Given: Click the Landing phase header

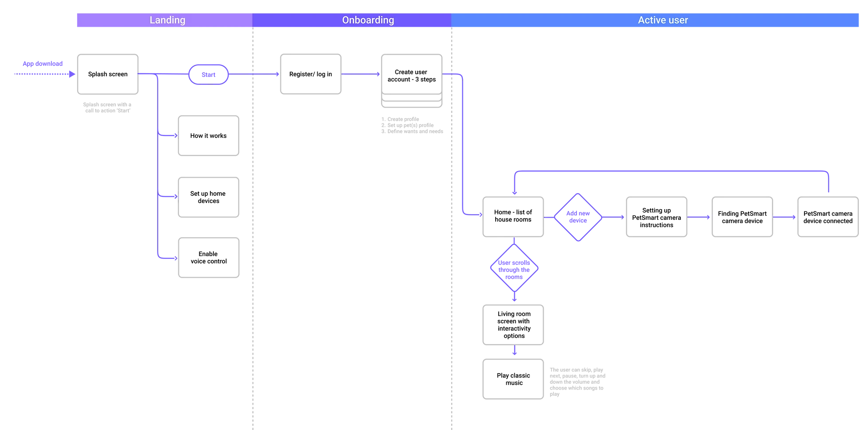Looking at the screenshot, I should [165, 20].
